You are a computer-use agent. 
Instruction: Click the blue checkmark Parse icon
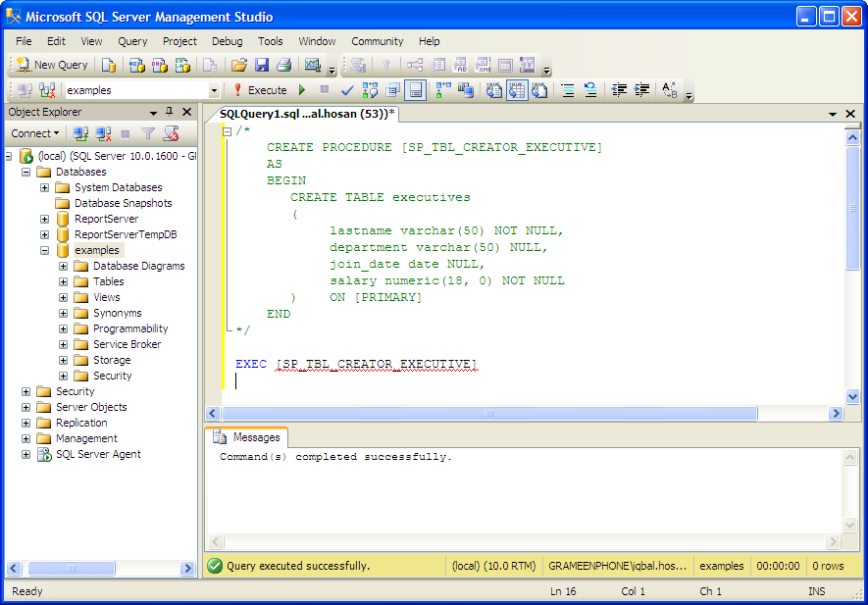pyautogui.click(x=347, y=89)
